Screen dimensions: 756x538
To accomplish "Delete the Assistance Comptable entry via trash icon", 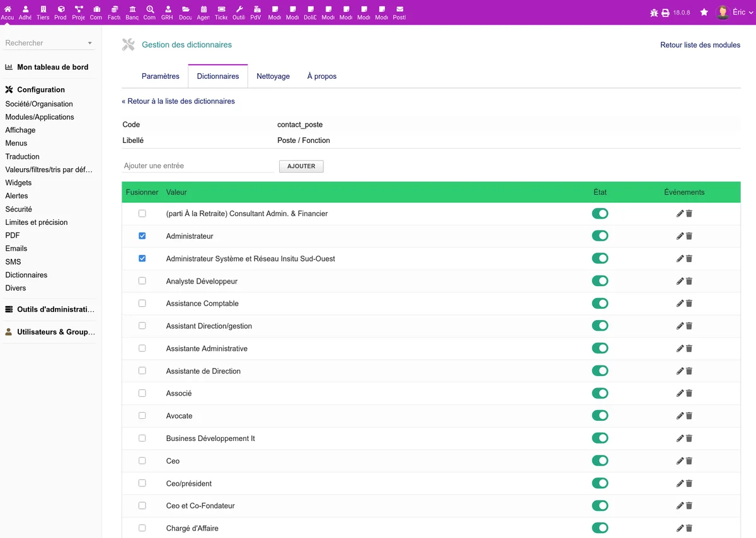I will point(689,304).
